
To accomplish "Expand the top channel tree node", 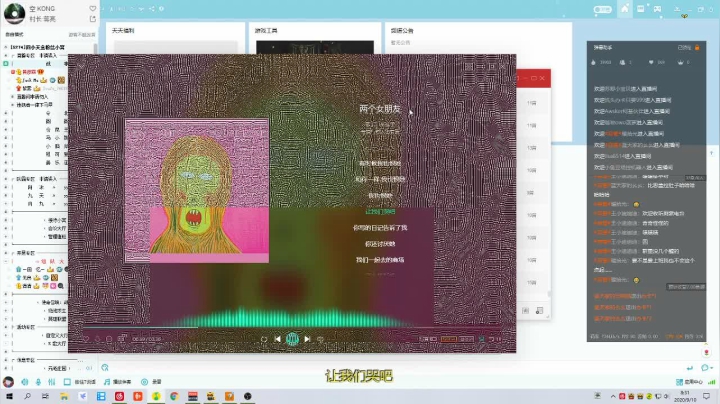I will click(6, 47).
